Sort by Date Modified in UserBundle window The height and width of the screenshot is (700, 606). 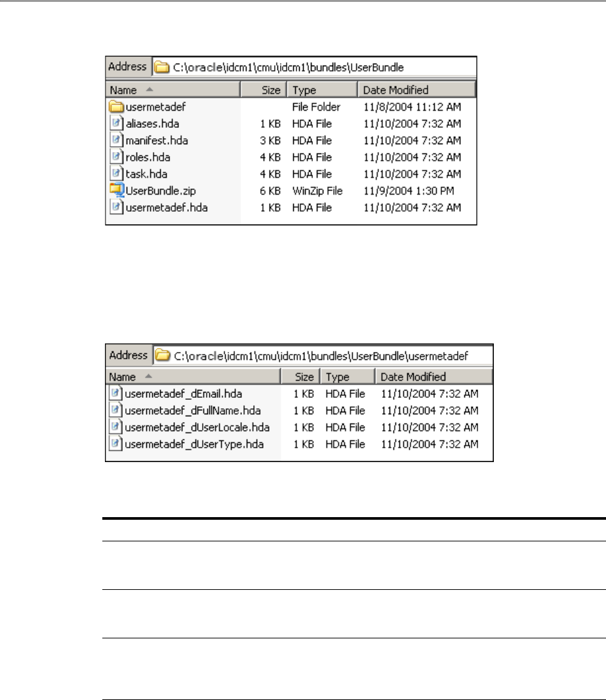click(x=416, y=90)
